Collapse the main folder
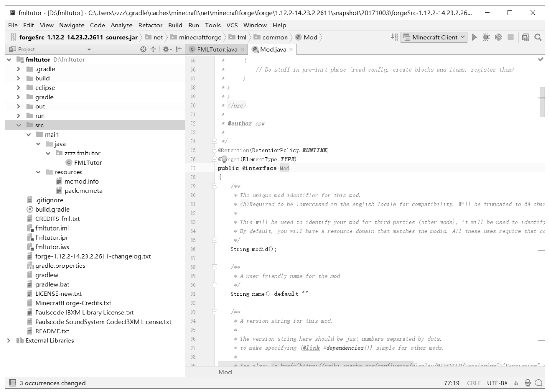 (x=28, y=135)
